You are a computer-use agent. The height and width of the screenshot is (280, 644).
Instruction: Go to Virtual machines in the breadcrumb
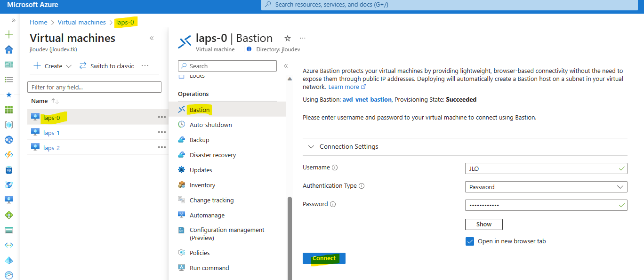[82, 22]
